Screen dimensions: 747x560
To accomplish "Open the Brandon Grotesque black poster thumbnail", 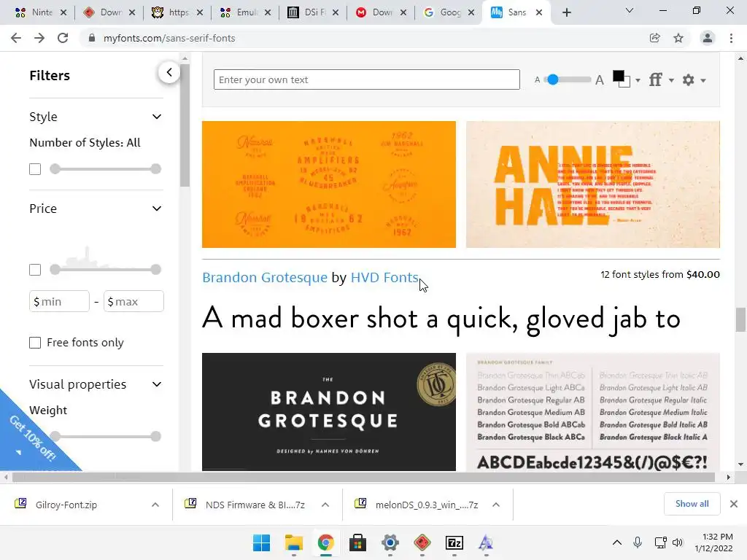I will coord(329,412).
